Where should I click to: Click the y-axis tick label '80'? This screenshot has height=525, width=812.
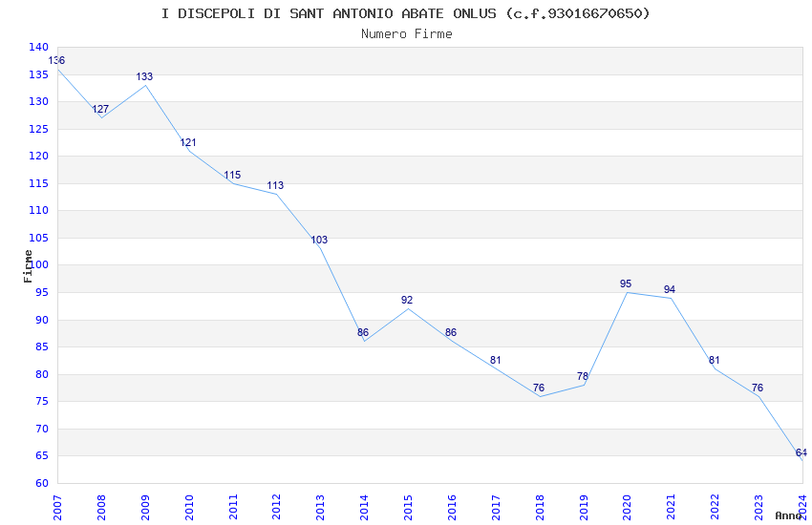pyautogui.click(x=42, y=374)
